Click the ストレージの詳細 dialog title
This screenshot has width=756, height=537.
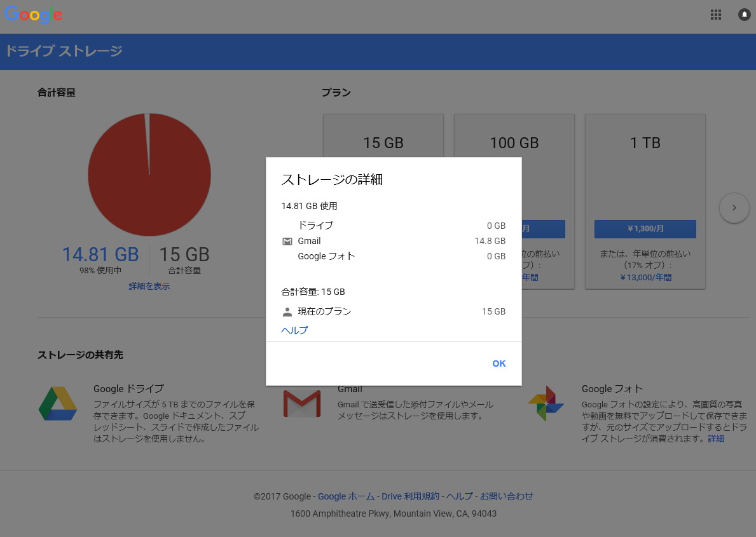[x=332, y=180]
